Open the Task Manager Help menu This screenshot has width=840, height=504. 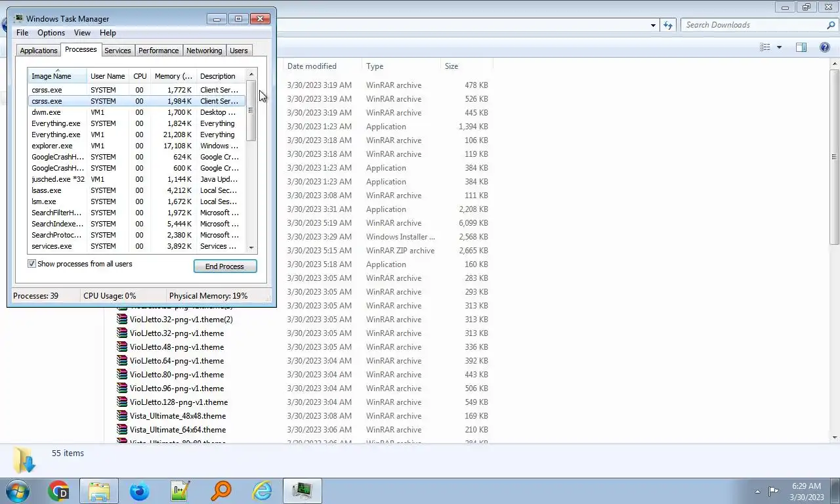pos(108,33)
